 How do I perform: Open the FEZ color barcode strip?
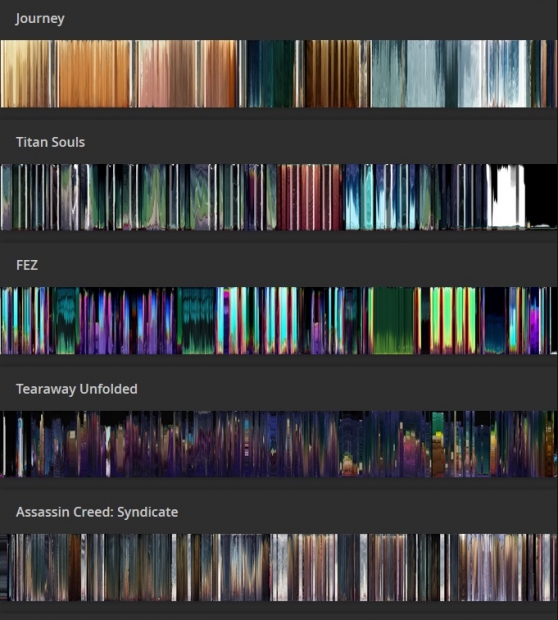tap(279, 321)
